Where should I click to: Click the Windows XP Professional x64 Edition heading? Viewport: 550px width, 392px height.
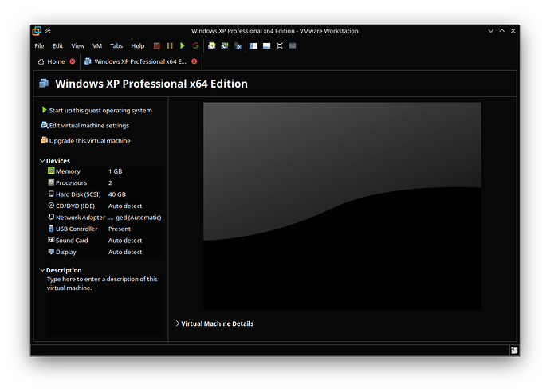click(x=151, y=84)
